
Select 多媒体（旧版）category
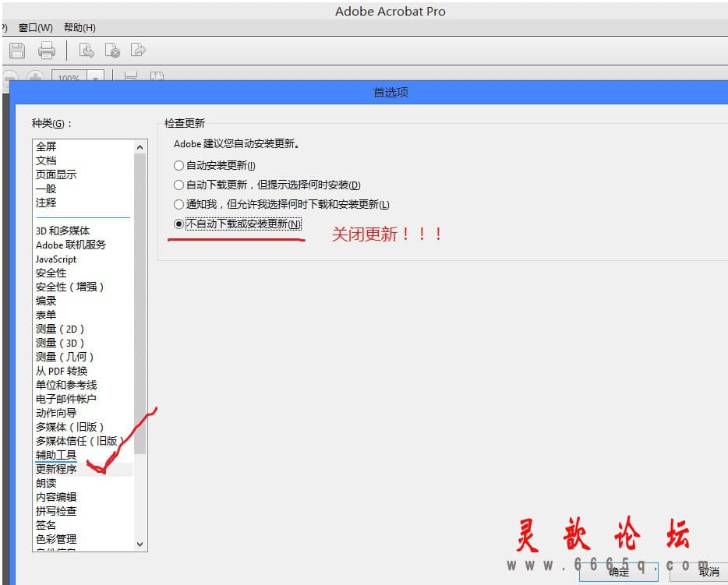click(x=69, y=427)
